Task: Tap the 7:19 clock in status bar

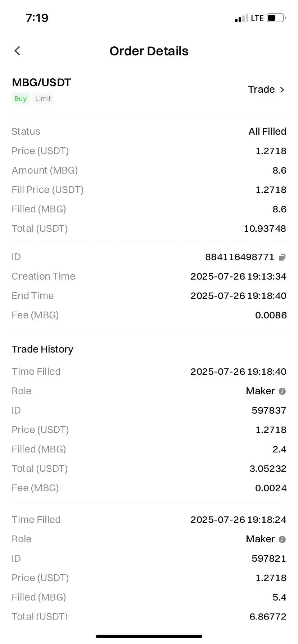Action: coord(37,18)
